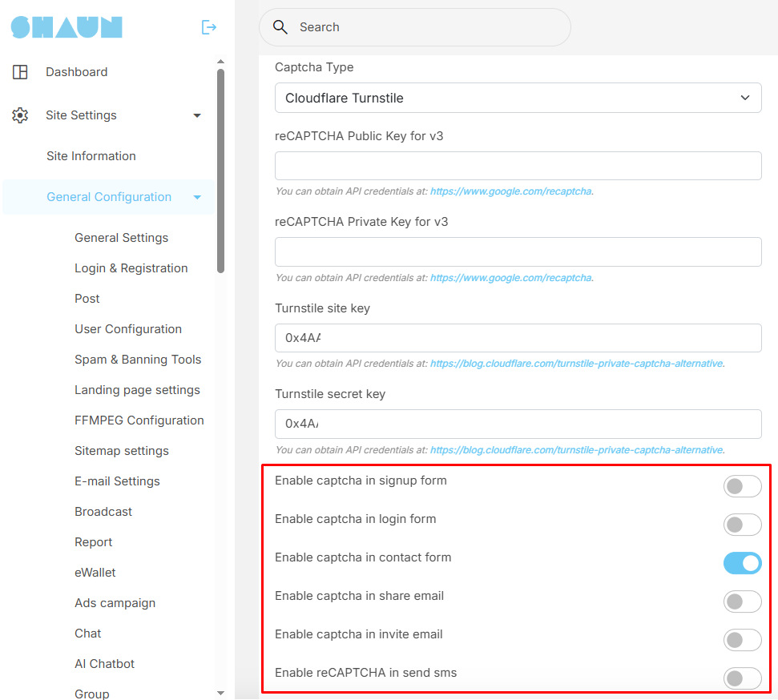The height and width of the screenshot is (700, 778).
Task: Toggle captcha in share email
Action: pyautogui.click(x=742, y=601)
